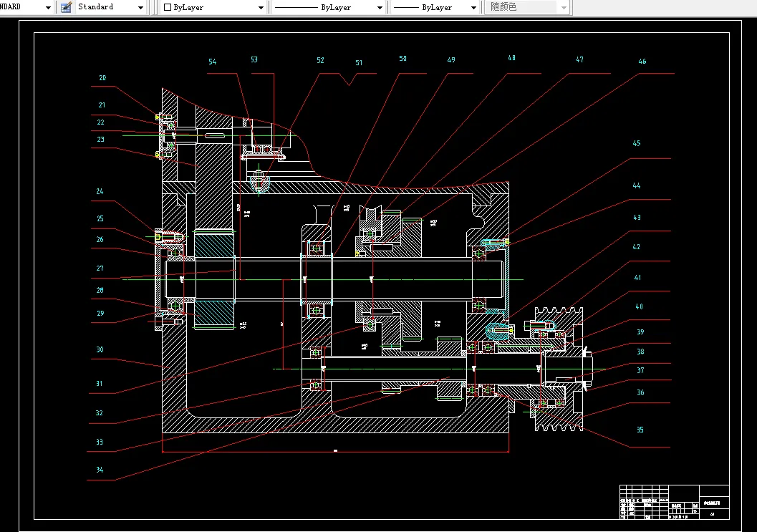Select part label 46
757x532 pixels.
(x=642, y=62)
